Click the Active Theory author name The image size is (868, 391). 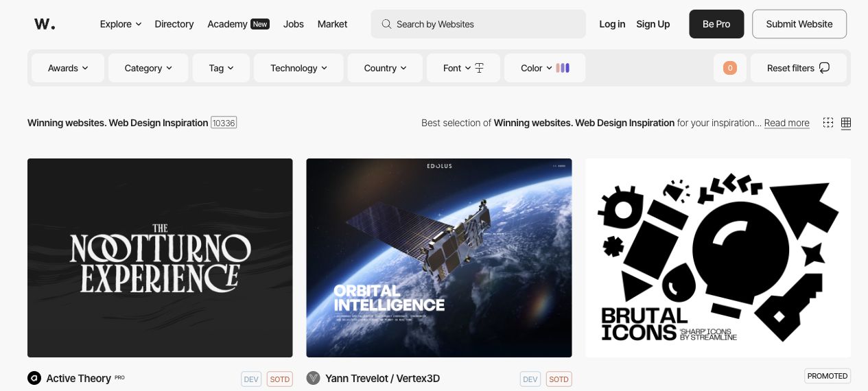78,378
